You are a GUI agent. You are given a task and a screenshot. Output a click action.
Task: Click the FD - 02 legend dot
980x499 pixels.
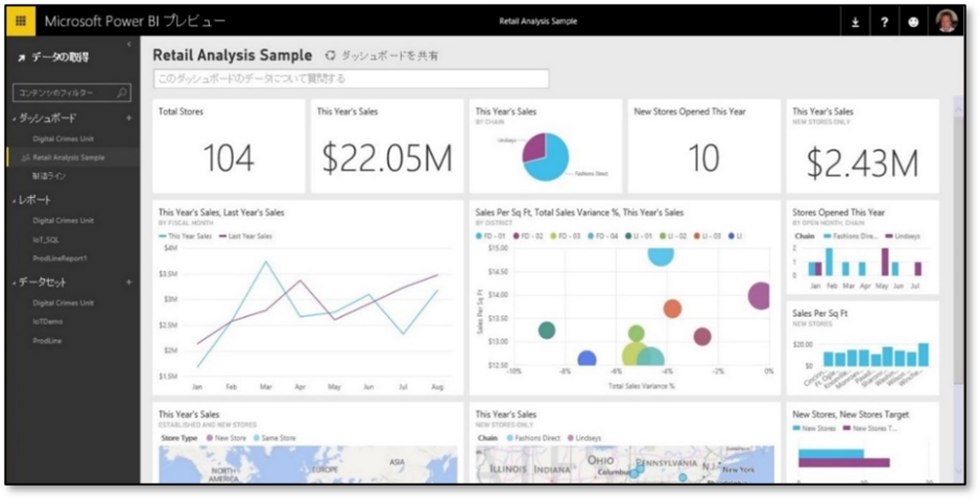[516, 236]
